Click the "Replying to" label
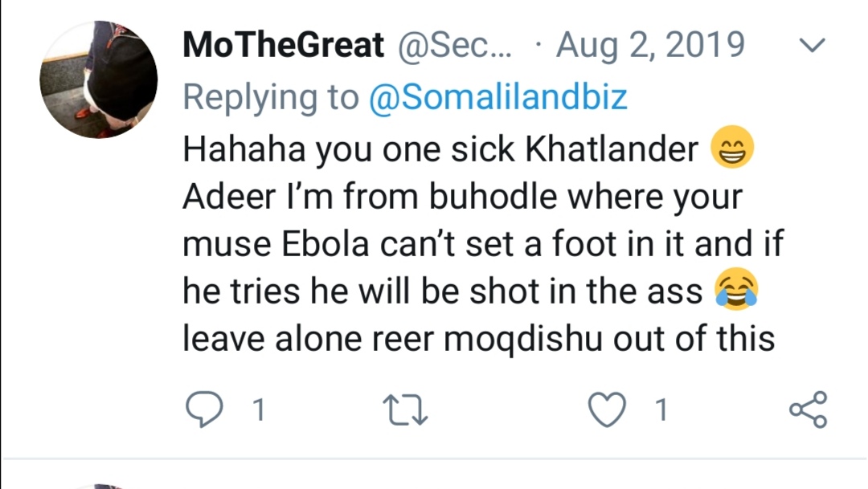 click(270, 97)
